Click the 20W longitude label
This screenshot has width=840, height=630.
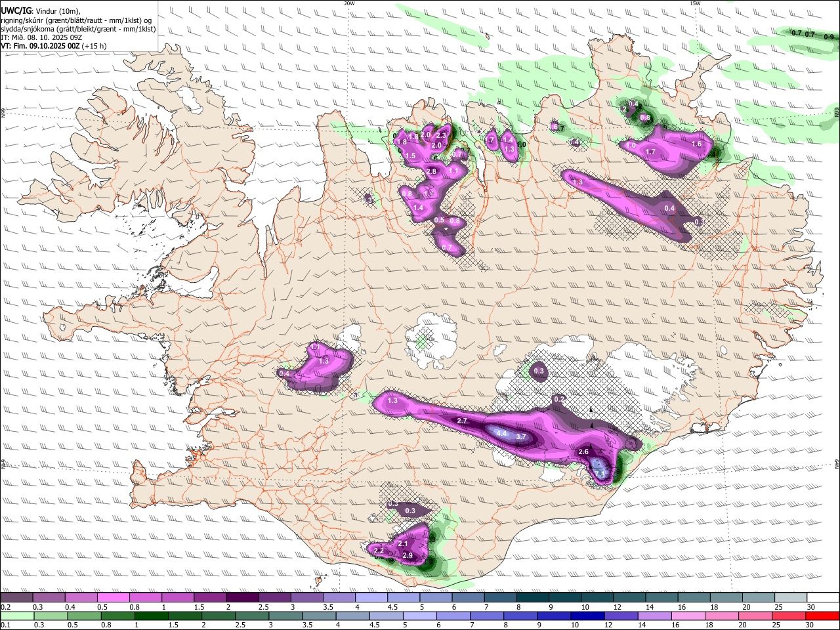349,3
